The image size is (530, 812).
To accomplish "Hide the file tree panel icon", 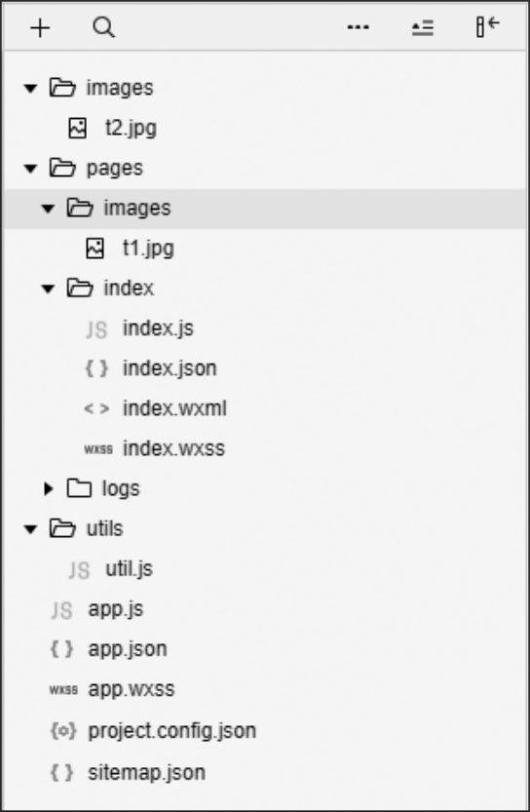I will (x=487, y=27).
